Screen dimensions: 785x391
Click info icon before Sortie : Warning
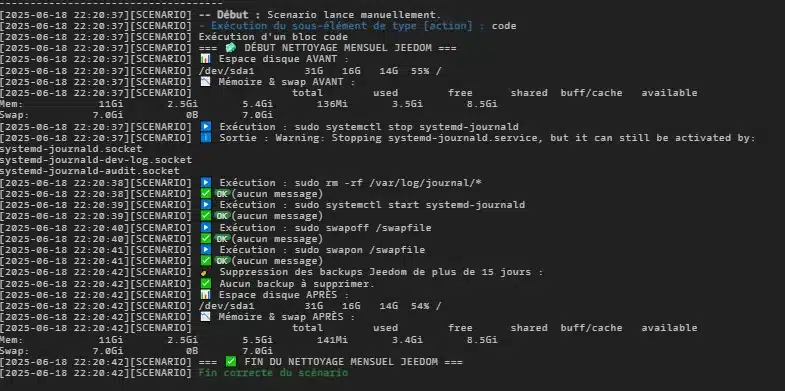[x=206, y=138]
